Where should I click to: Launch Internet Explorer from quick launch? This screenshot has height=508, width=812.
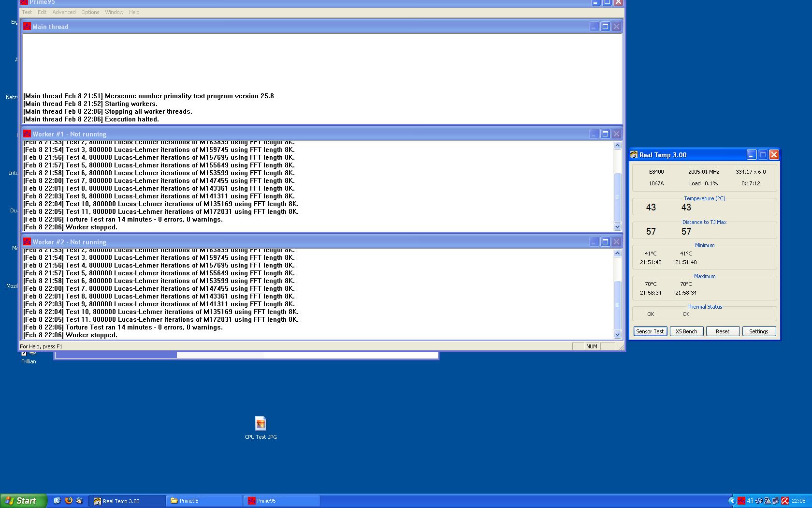pos(57,501)
